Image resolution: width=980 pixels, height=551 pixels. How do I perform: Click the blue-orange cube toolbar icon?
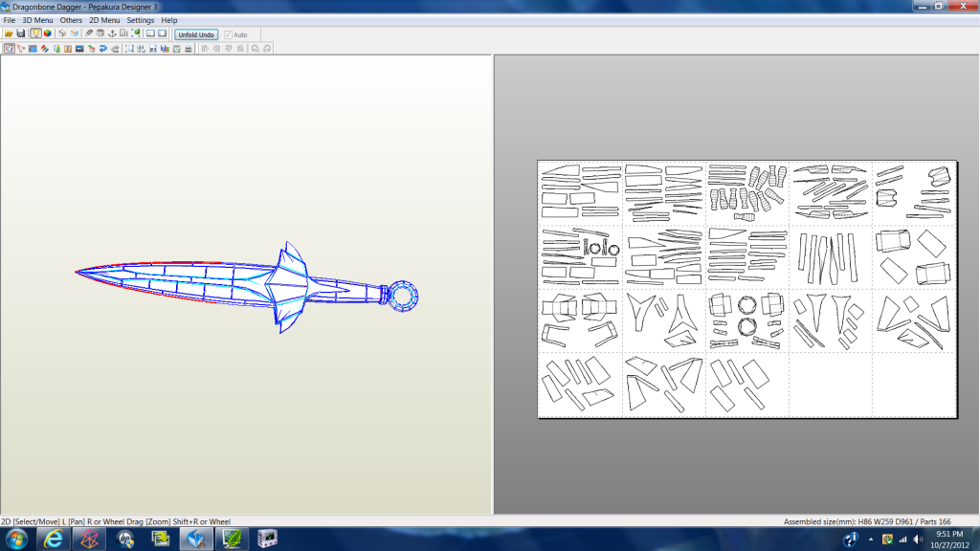coord(75,33)
